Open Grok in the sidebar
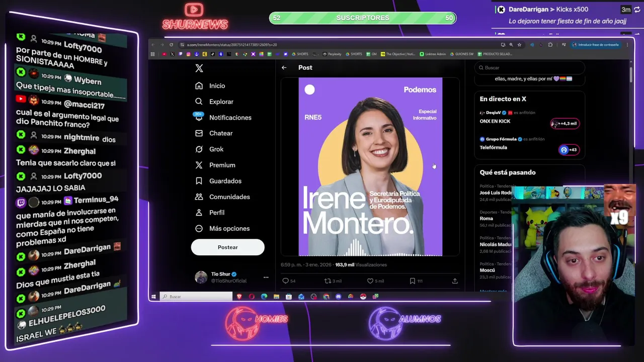Screen dimensions: 644x362 point(210,149)
